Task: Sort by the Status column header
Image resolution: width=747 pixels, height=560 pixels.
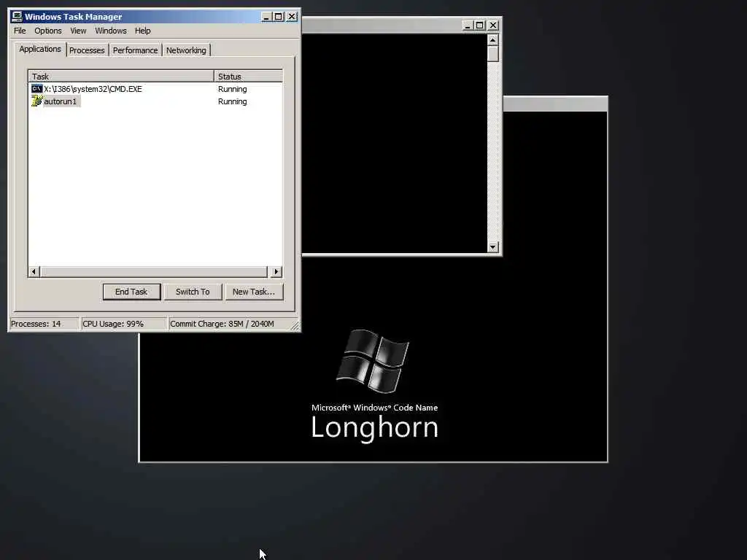Action: pos(248,76)
